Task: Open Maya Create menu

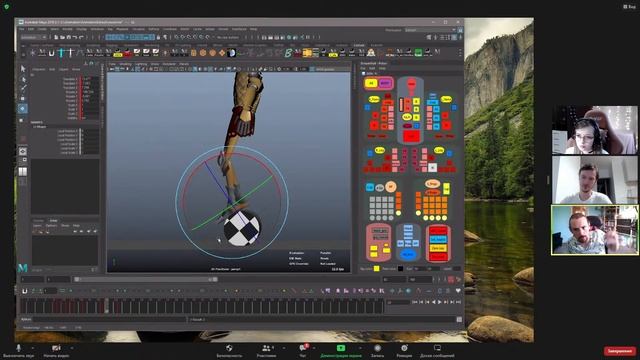Action: tap(42, 29)
